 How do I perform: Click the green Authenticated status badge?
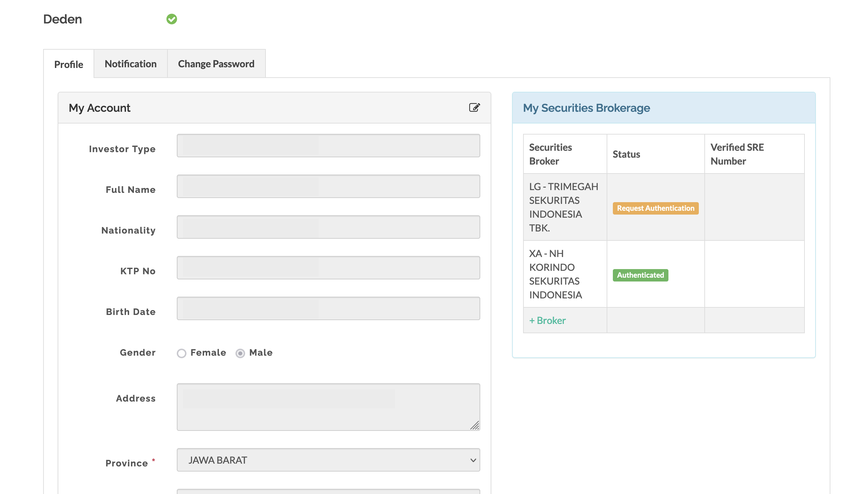640,275
